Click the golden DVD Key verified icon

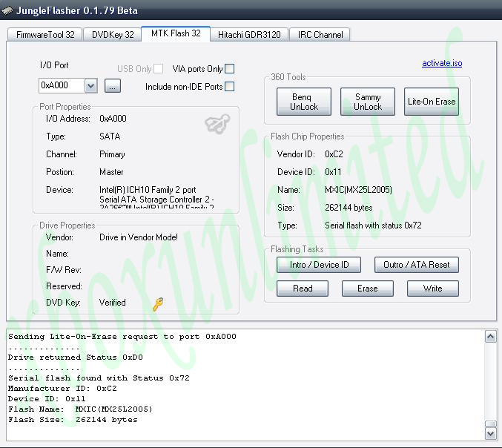(x=158, y=304)
